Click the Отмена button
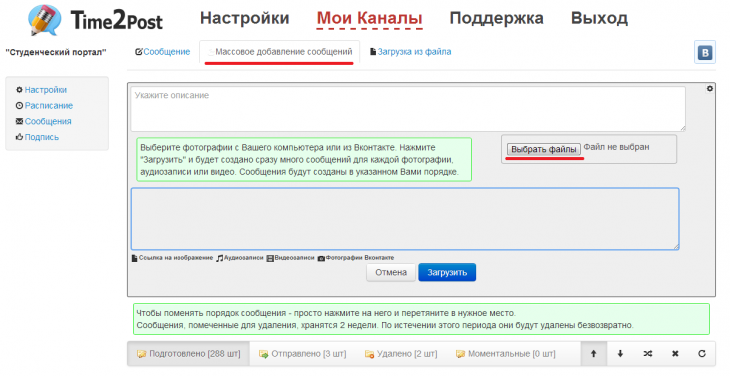The width and height of the screenshot is (730, 376). pos(391,273)
